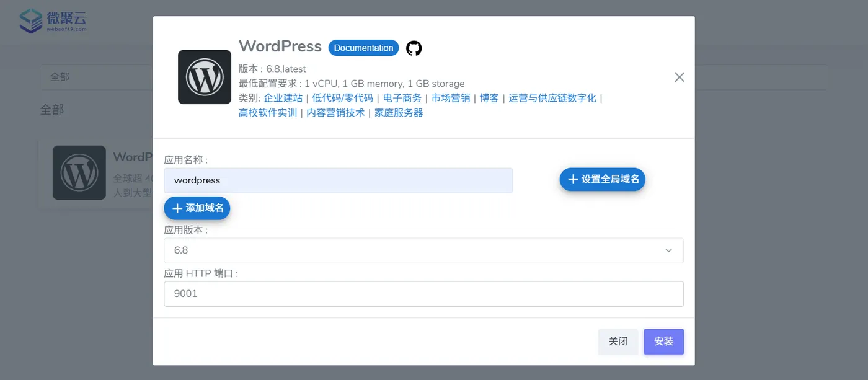Click the 关闭 button
This screenshot has width=868, height=380.
(x=618, y=342)
